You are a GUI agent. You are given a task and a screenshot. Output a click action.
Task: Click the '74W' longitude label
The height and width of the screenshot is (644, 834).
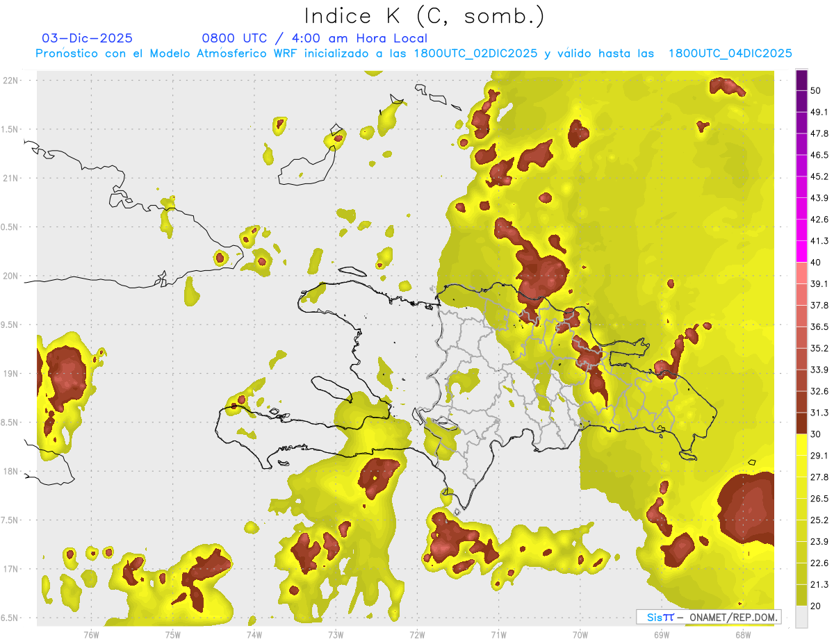click(x=254, y=634)
